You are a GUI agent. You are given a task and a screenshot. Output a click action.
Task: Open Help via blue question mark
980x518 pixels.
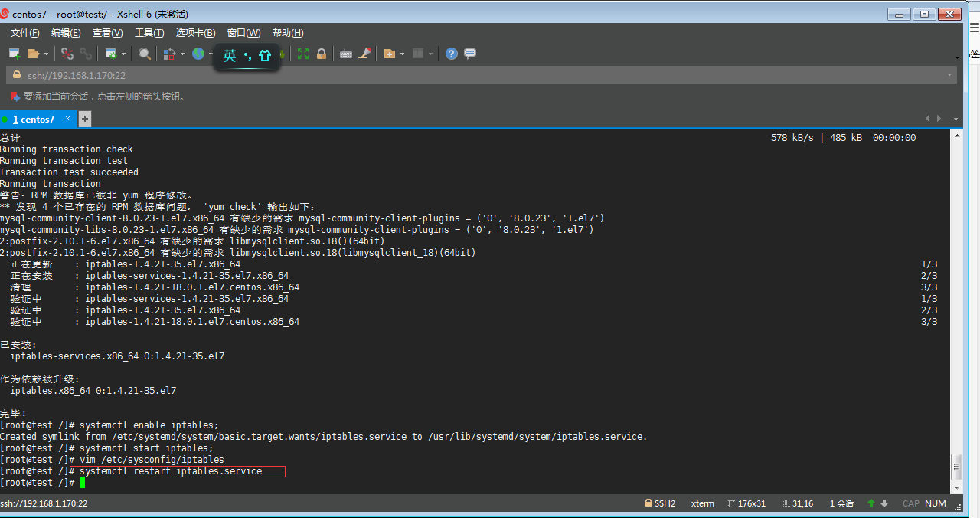(x=452, y=54)
